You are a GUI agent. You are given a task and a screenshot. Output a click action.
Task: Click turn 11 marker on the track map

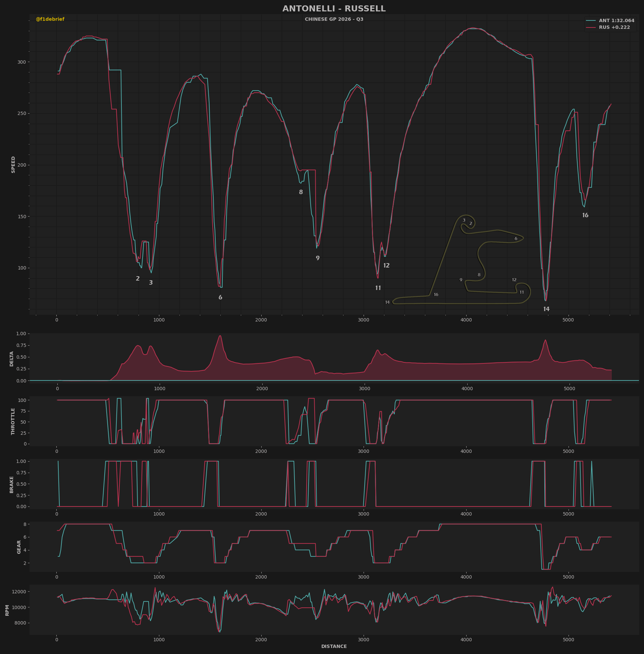pos(522,292)
